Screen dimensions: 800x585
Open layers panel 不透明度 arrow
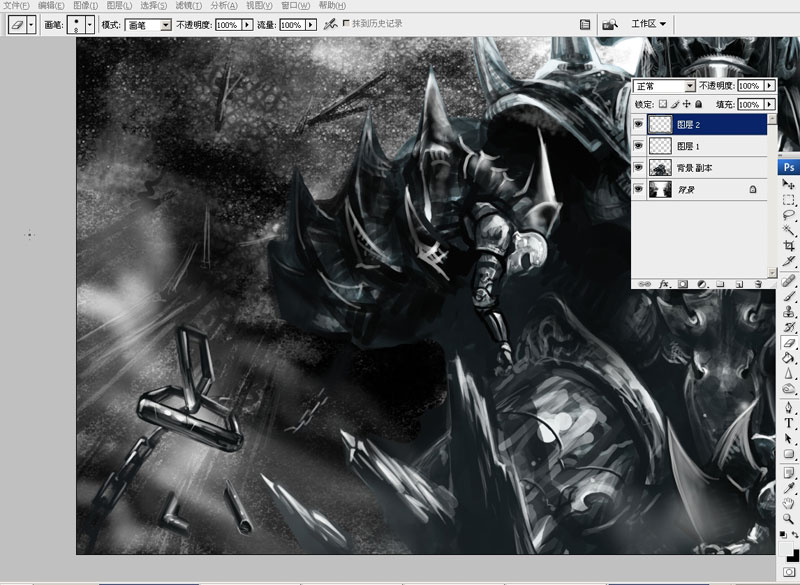[769, 86]
